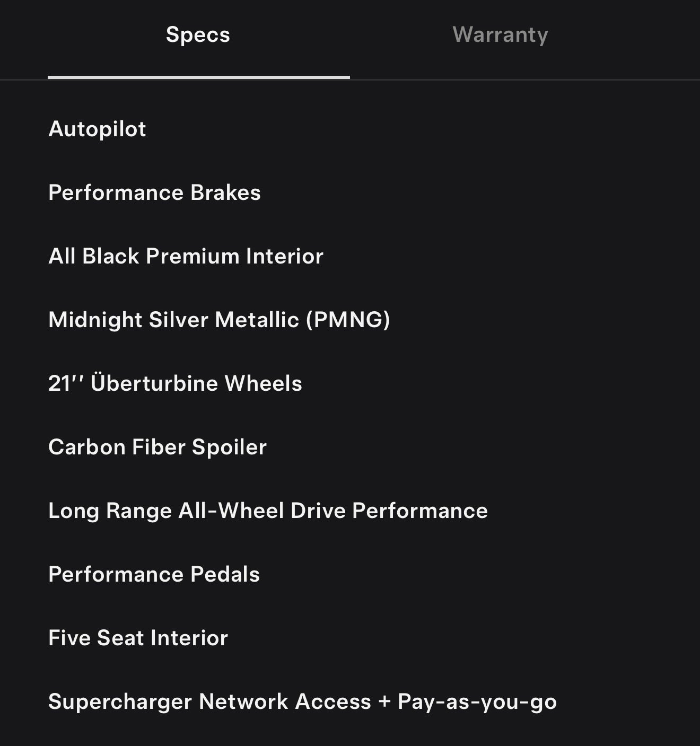Click Long Range All-Wheel Drive Performance

coord(268,511)
